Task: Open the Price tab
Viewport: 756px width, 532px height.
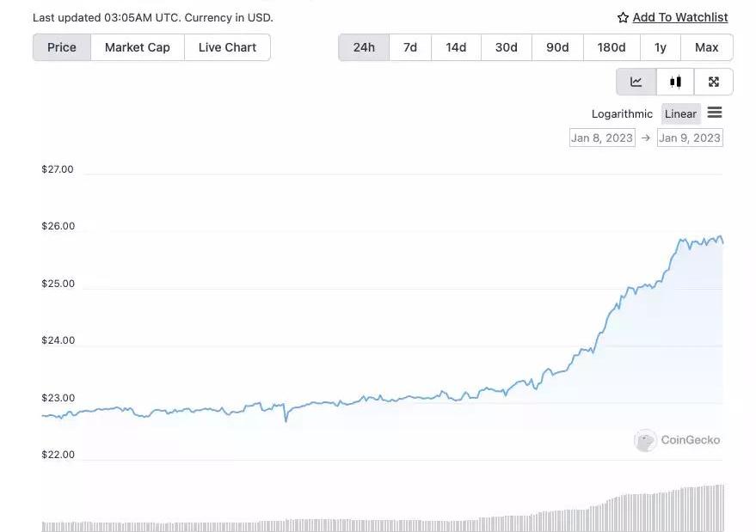Action: click(62, 47)
